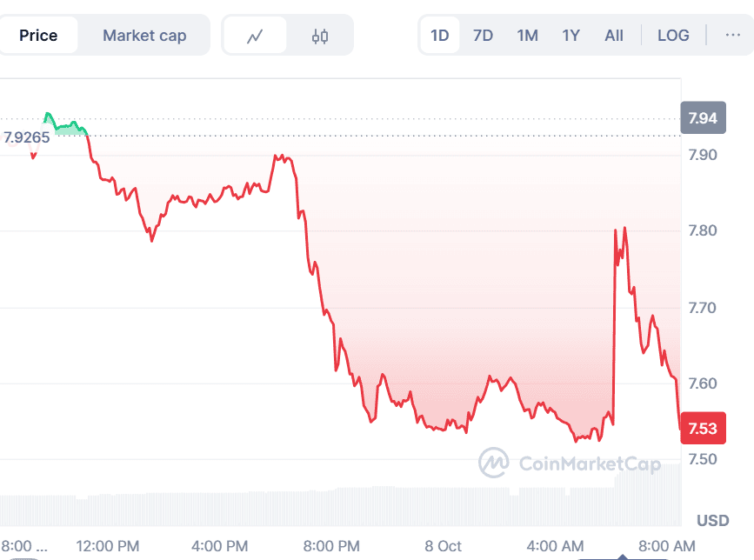Open the more options ellipsis menu
Viewport: 754px width, 560px height.
pyautogui.click(x=732, y=35)
